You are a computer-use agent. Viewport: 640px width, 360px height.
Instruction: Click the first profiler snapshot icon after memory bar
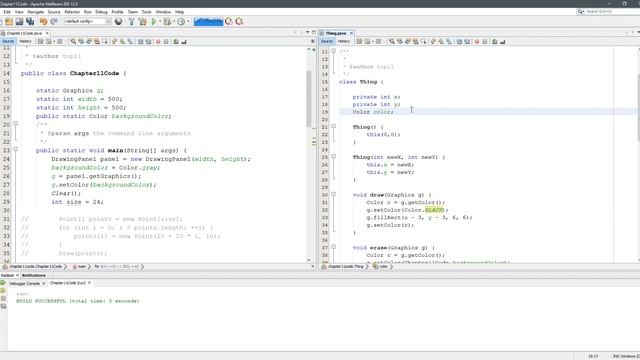pyautogui.click(x=229, y=22)
